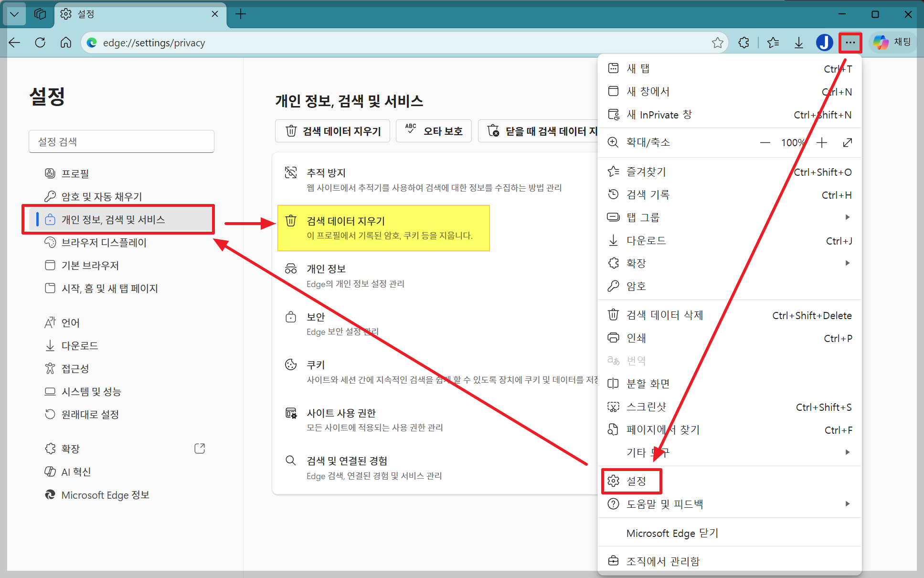Choose 검색 데이터 삭제 menu entry
924x578 pixels.
click(x=664, y=315)
